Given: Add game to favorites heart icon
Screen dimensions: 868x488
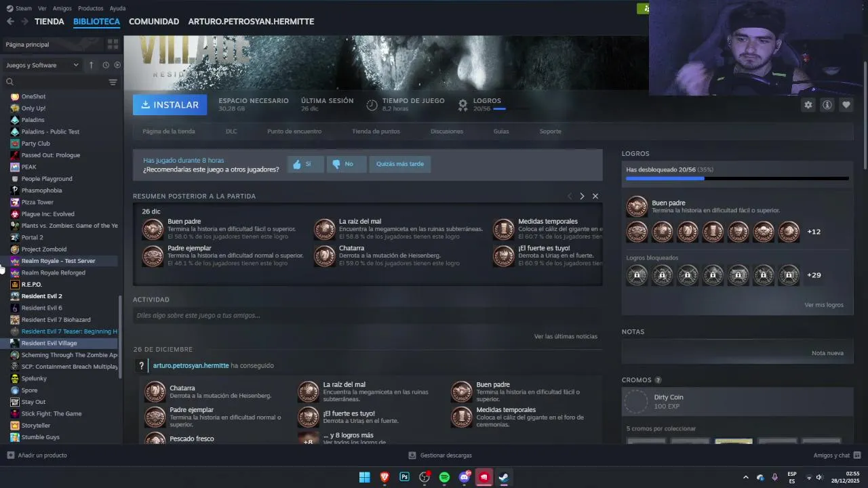Looking at the screenshot, I should [846, 105].
